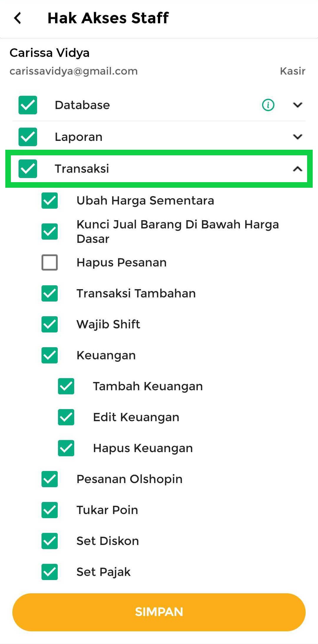The image size is (318, 644).
Task: Disable Ubah Harga Sementara permission
Action: pyautogui.click(x=49, y=201)
